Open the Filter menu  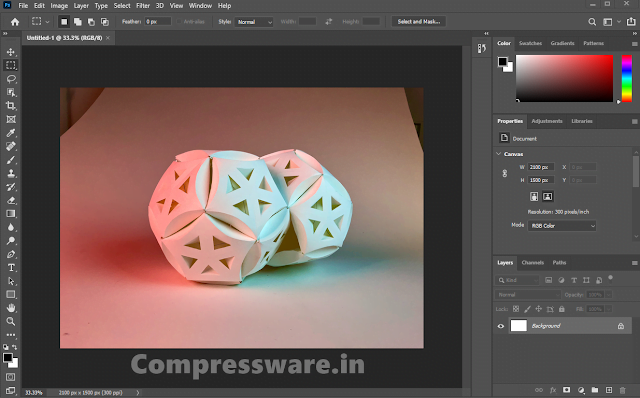[x=143, y=6]
